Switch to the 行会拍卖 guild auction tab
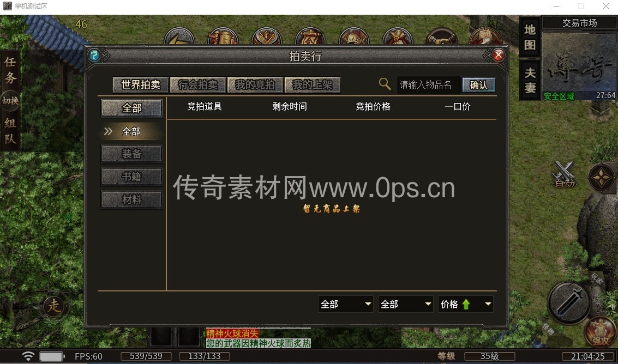The image size is (618, 364). 197,85
